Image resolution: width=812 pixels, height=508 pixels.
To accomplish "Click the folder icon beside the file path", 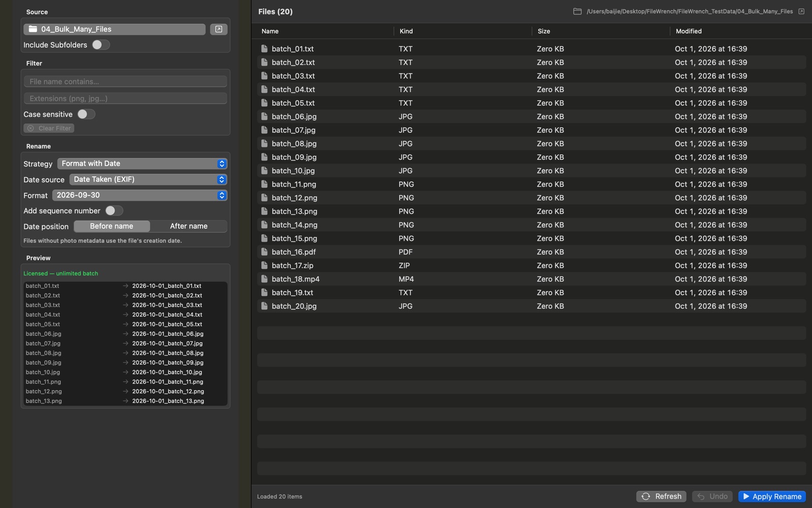I will tap(577, 11).
